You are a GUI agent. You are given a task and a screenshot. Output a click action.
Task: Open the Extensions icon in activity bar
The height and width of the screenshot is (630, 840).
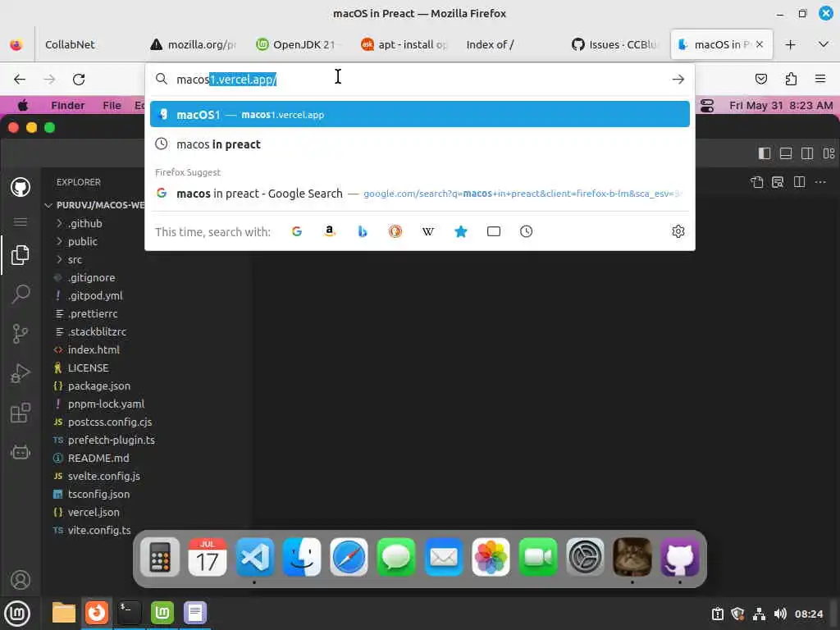click(21, 413)
